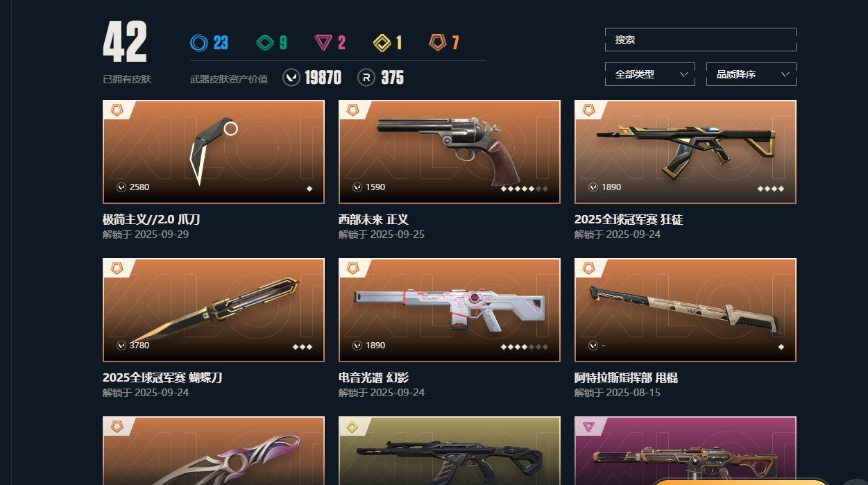868x485 pixels.
Task: Click the orange Exclusive tier pentagon icon
Action: pos(437,43)
